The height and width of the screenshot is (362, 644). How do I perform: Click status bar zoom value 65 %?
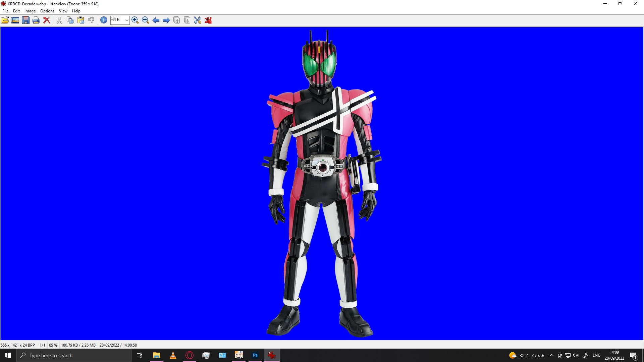tap(53, 345)
